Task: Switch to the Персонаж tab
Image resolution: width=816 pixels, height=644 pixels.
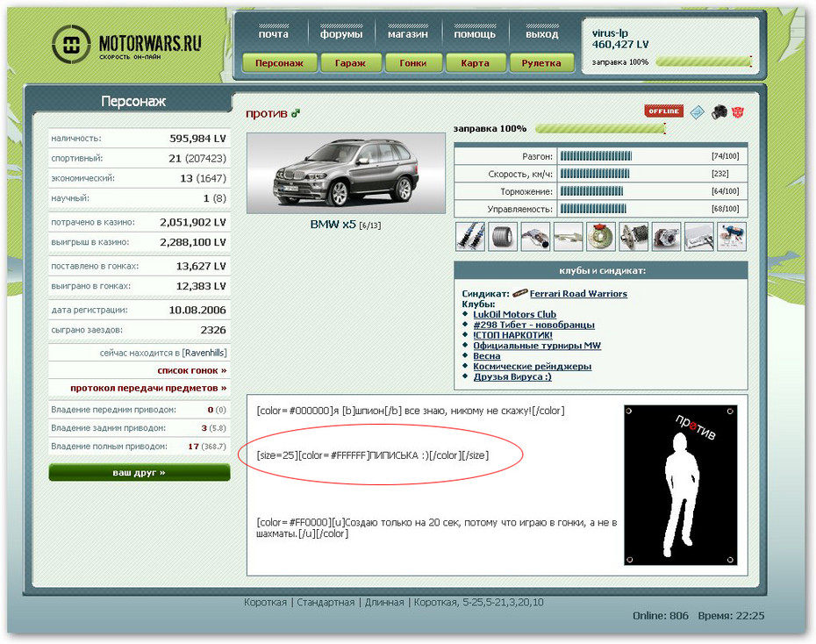Action: (x=280, y=63)
